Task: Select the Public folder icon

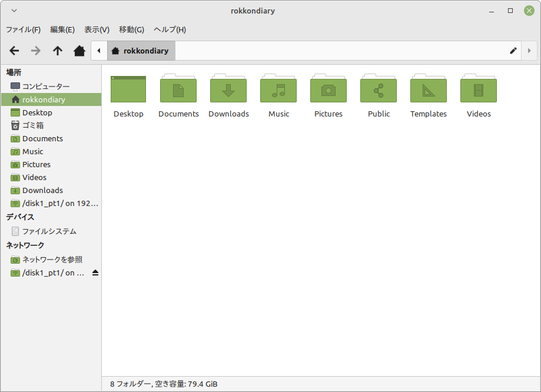Action: click(x=379, y=88)
